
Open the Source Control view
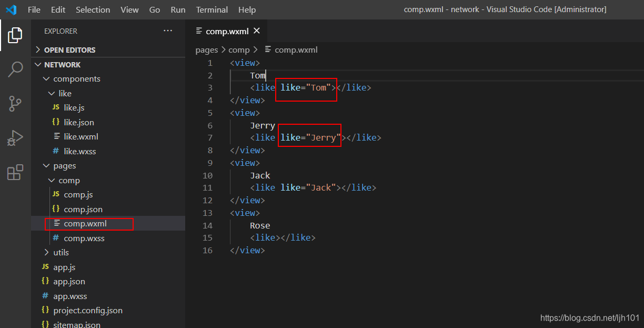[15, 104]
